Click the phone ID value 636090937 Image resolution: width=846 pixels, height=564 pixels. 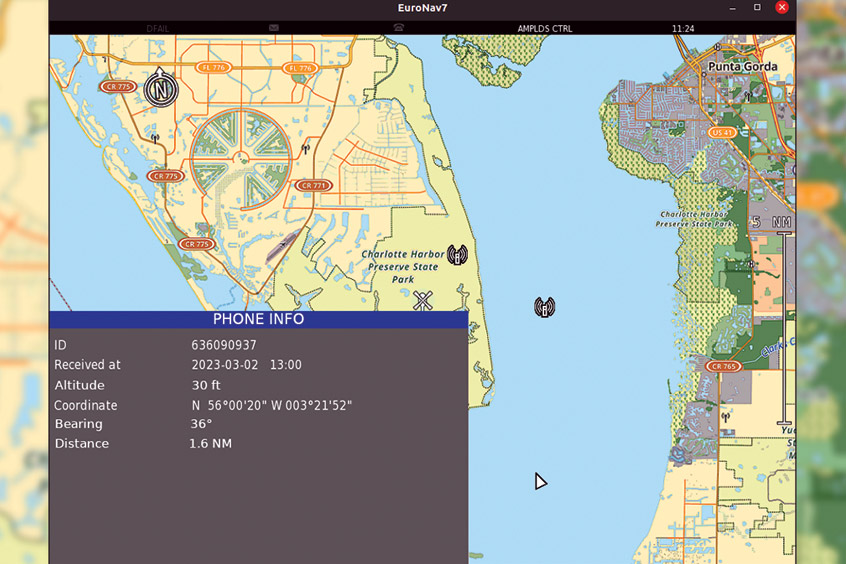[224, 345]
